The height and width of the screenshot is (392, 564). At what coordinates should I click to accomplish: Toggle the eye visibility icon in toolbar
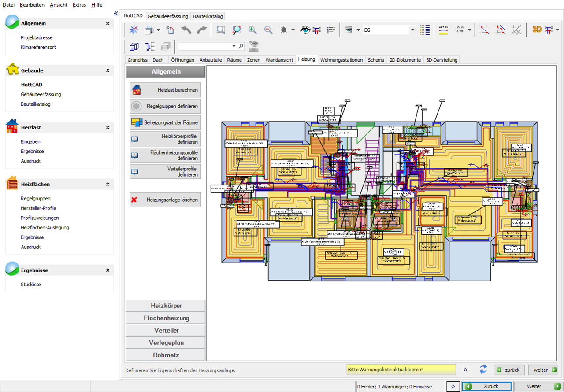[304, 30]
